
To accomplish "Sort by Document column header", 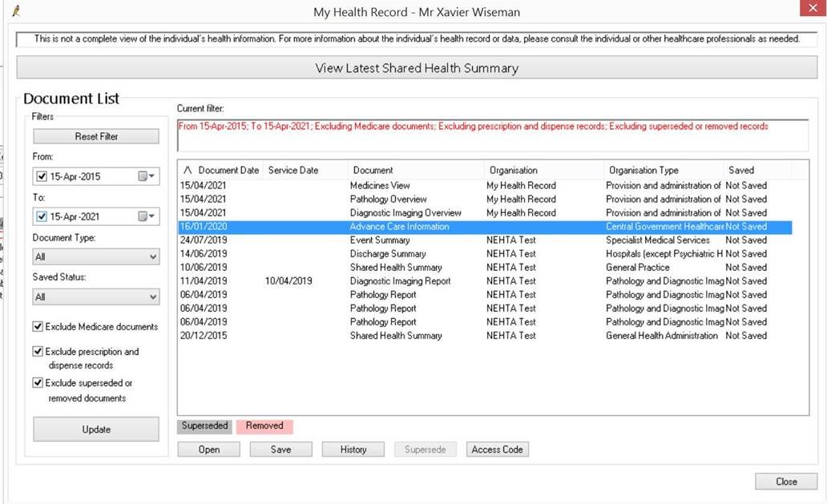I will pos(416,171).
